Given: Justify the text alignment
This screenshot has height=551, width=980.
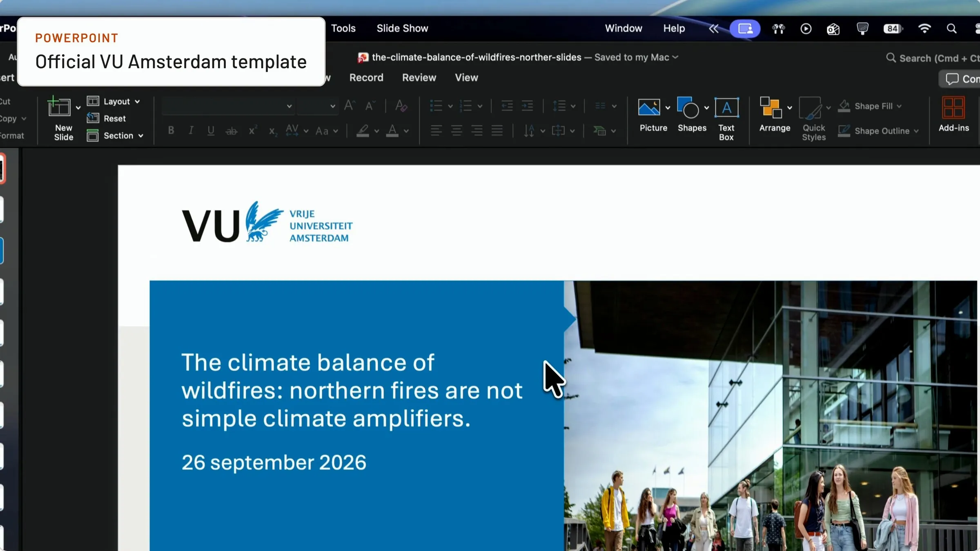Looking at the screenshot, I should pos(497,131).
